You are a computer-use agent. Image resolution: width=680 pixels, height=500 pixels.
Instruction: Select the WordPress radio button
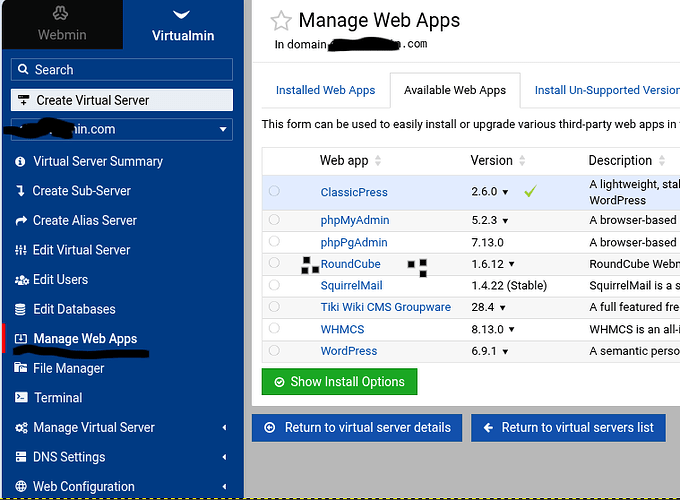coord(274,351)
